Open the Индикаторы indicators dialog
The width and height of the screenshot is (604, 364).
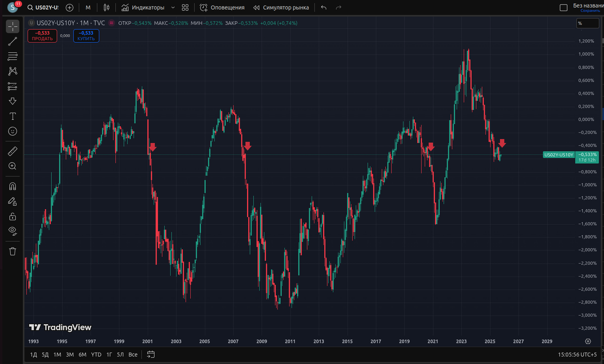[143, 8]
